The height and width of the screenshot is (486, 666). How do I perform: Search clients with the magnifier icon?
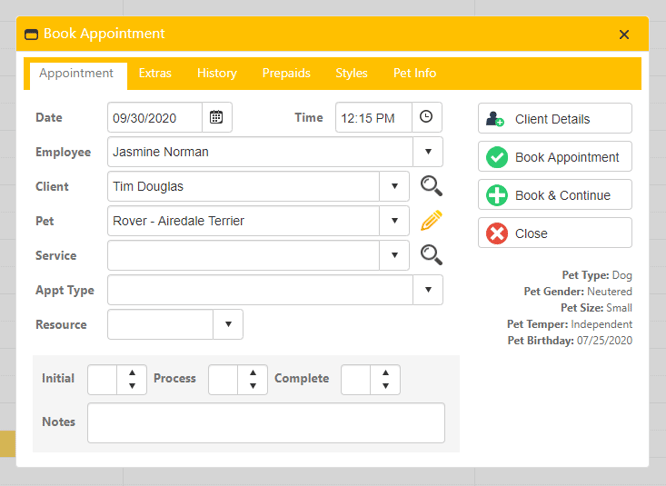point(431,186)
